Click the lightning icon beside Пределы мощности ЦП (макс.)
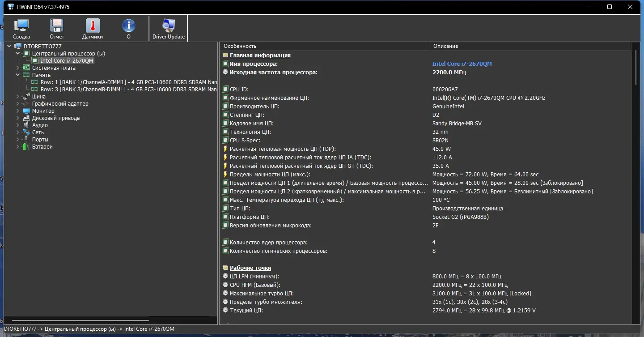The width and height of the screenshot is (644, 337). (225, 174)
